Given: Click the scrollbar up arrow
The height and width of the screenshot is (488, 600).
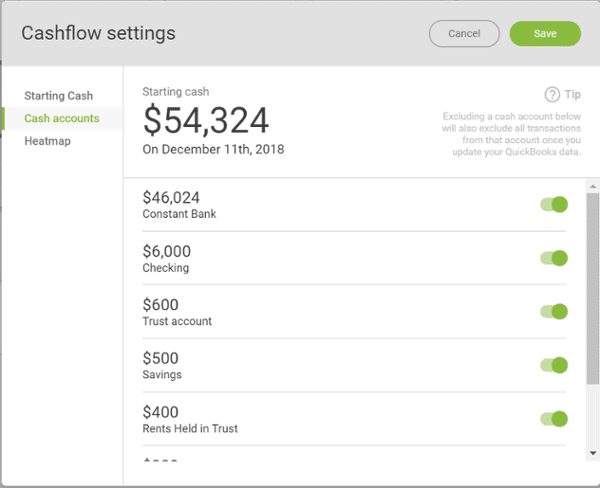Looking at the screenshot, I should click(x=593, y=186).
